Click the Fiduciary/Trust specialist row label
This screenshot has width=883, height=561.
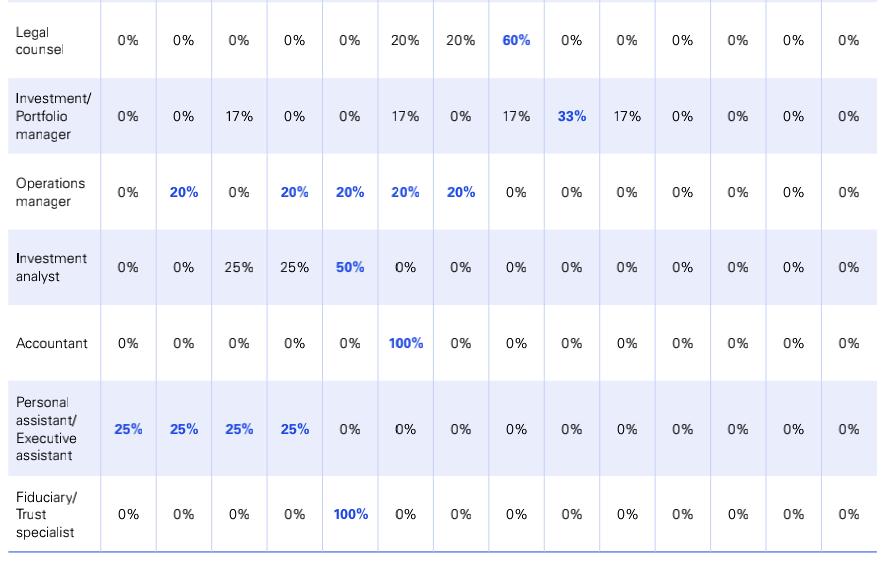click(x=46, y=514)
